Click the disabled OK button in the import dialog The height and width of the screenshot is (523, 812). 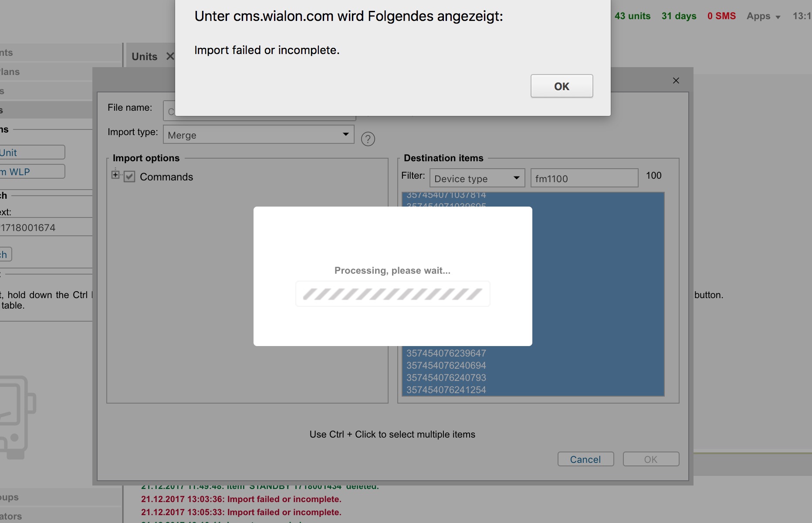click(x=650, y=459)
